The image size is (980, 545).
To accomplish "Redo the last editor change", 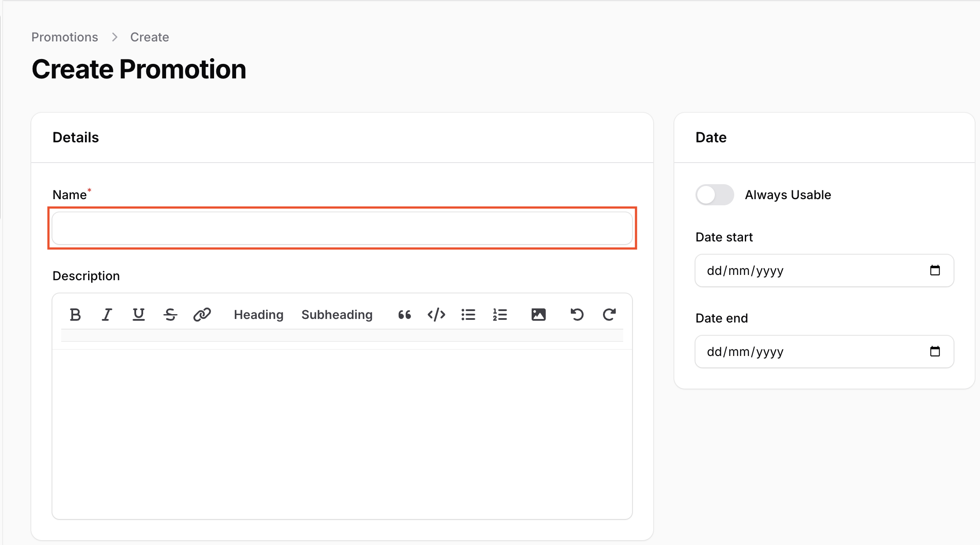I will [x=609, y=315].
